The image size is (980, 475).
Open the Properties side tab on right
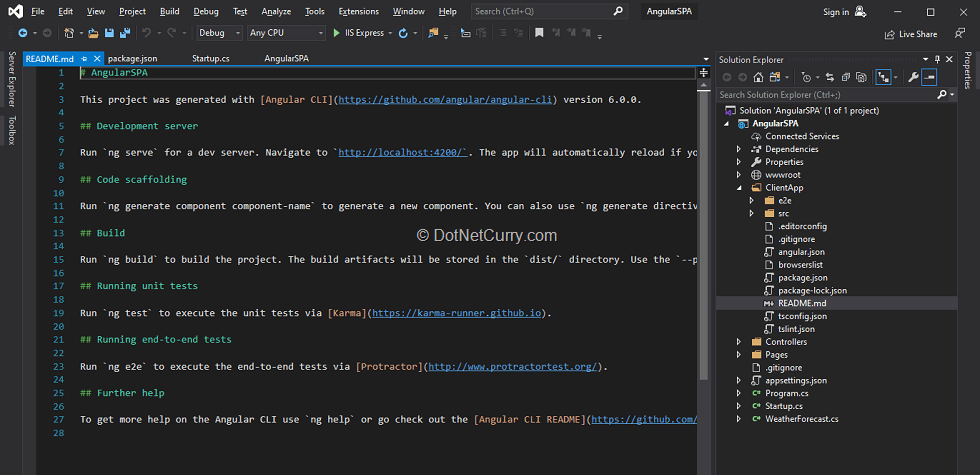[x=968, y=71]
